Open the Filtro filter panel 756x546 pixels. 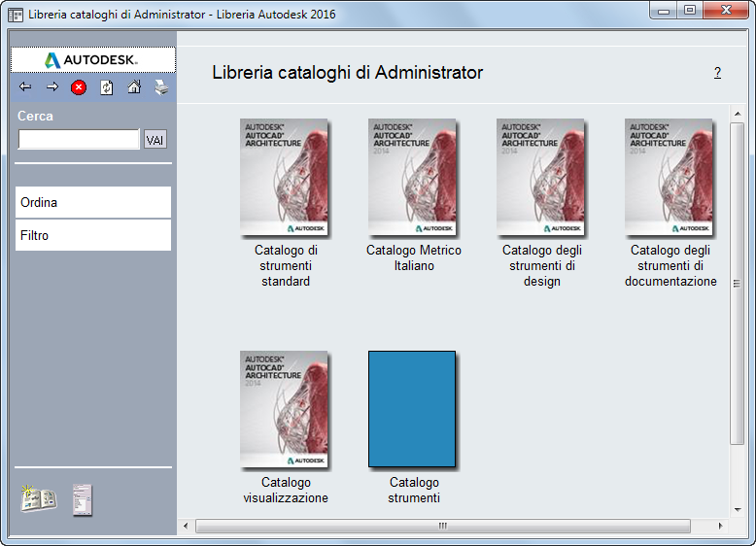(x=93, y=235)
